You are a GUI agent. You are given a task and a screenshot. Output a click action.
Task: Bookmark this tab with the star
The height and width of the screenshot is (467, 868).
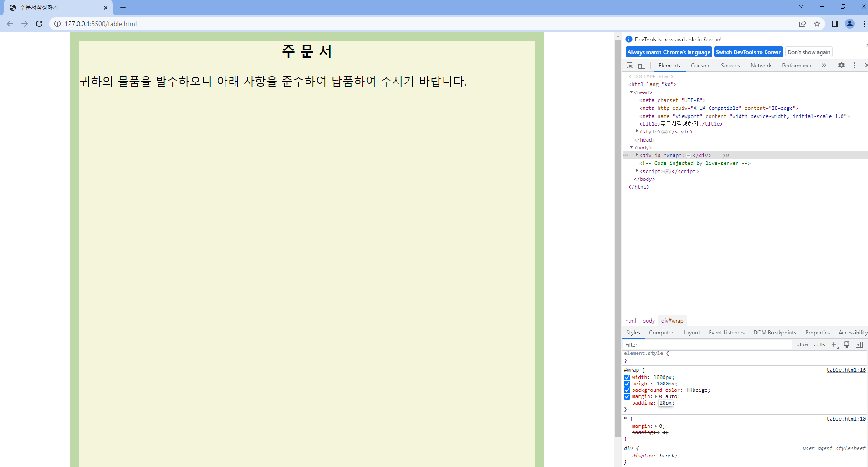tap(817, 24)
